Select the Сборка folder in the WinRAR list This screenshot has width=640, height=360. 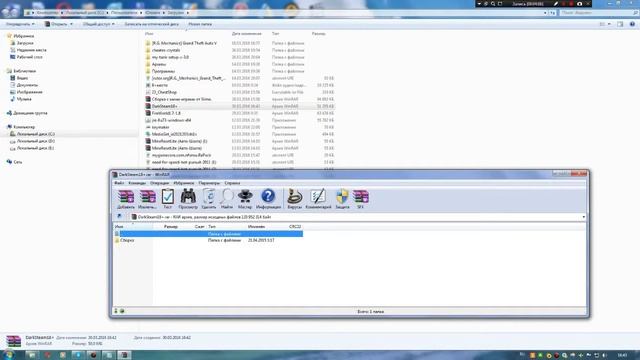(x=127, y=240)
